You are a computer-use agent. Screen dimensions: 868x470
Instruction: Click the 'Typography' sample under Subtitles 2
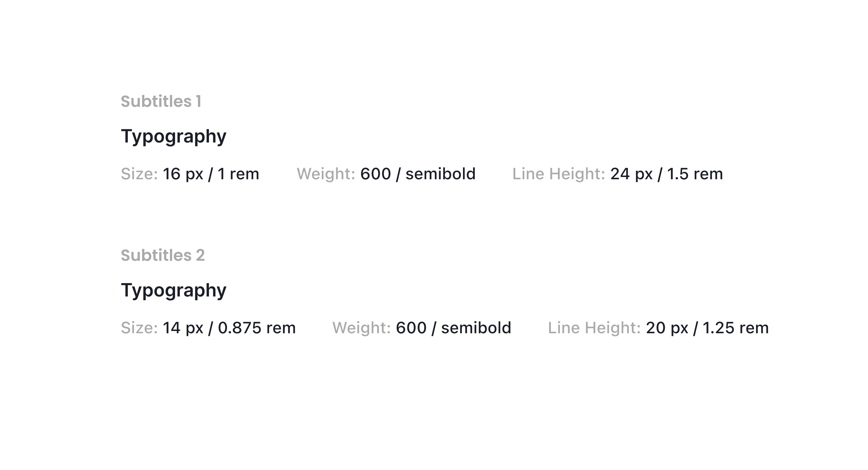point(174,291)
